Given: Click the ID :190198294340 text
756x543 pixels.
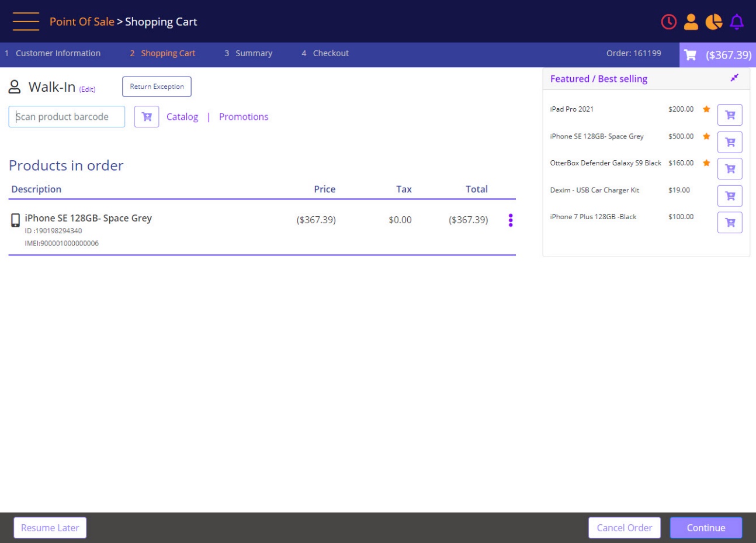Looking at the screenshot, I should 53,231.
